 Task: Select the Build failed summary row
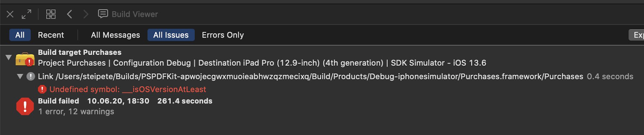coord(322,106)
